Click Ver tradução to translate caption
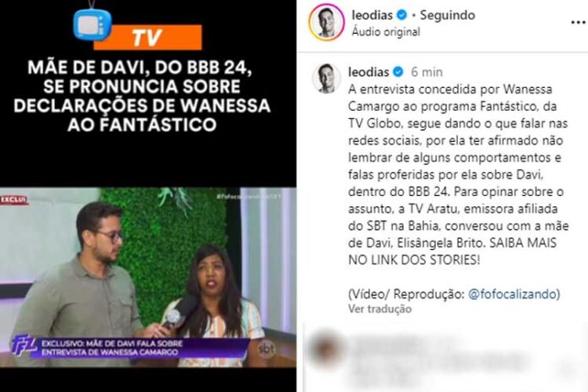Viewport: 588px width, 392px height. 380,308
